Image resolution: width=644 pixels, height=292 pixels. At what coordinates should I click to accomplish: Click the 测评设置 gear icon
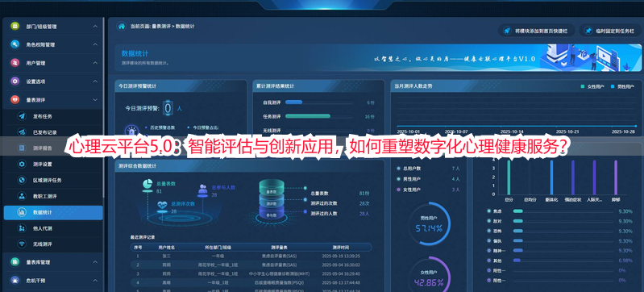[22, 164]
